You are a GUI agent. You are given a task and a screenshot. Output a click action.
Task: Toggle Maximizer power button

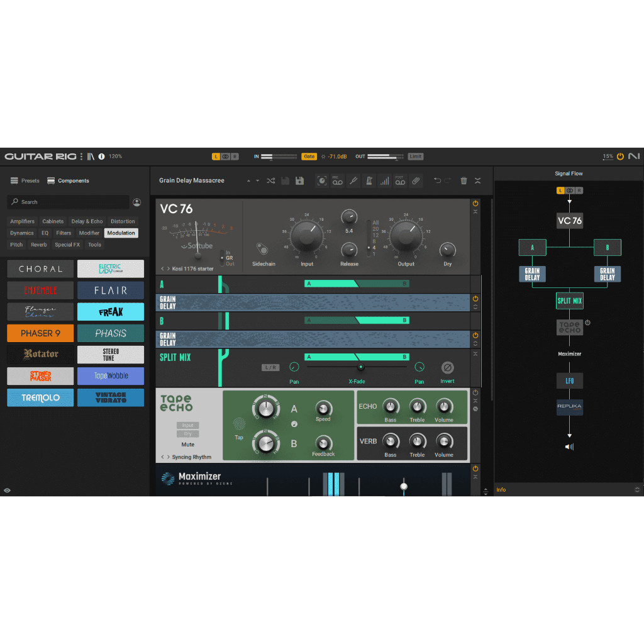[475, 469]
